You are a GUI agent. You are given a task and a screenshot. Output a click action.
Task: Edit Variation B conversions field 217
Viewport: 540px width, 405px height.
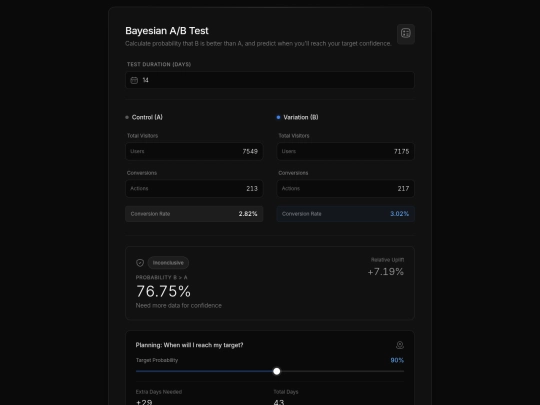click(346, 189)
